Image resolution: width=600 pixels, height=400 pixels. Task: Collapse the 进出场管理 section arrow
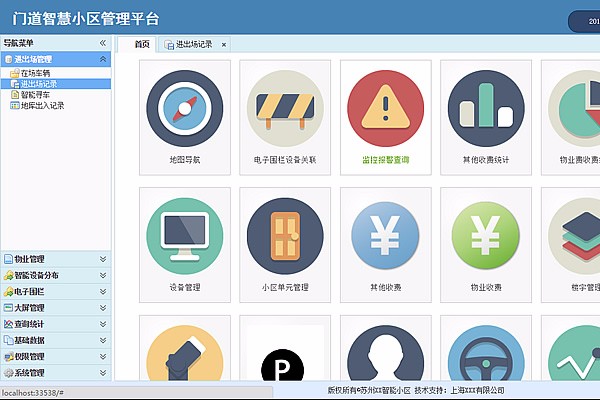coord(103,59)
